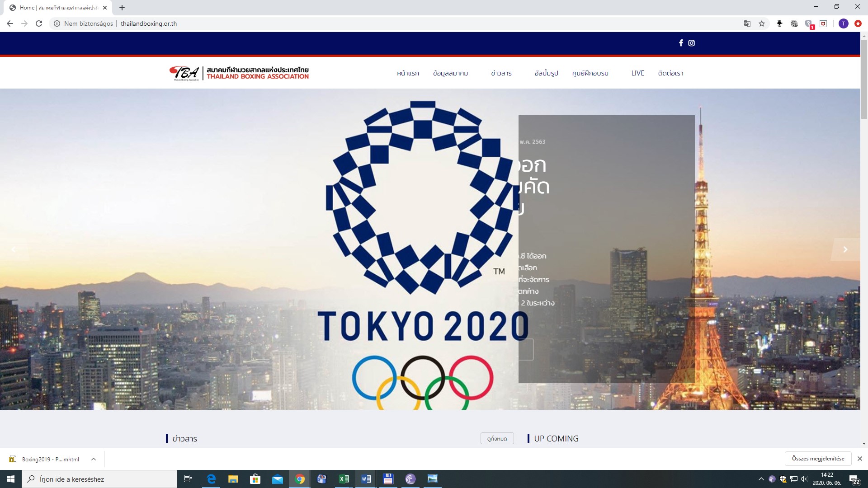
Task: Open the black movie camera extension
Action: click(x=779, y=23)
